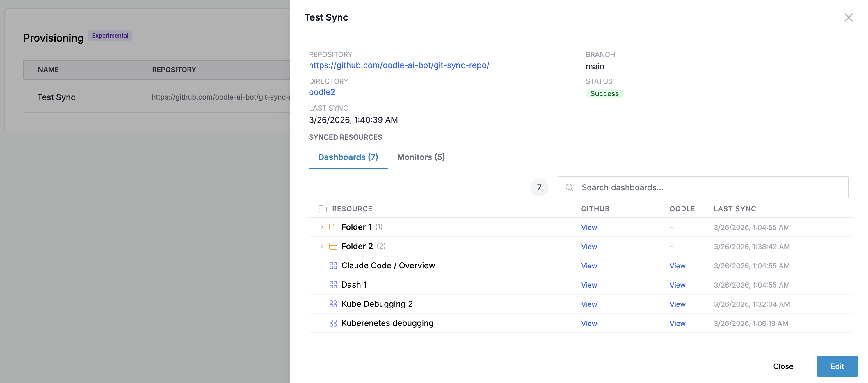This screenshot has height=383, width=868.
Task: Switch to the Monitors tab
Action: click(x=421, y=157)
